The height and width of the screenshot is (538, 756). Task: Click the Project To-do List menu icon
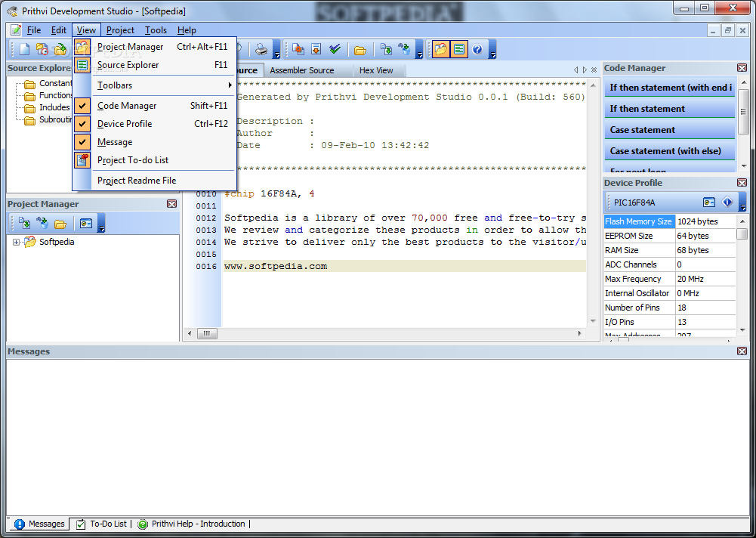(x=82, y=159)
